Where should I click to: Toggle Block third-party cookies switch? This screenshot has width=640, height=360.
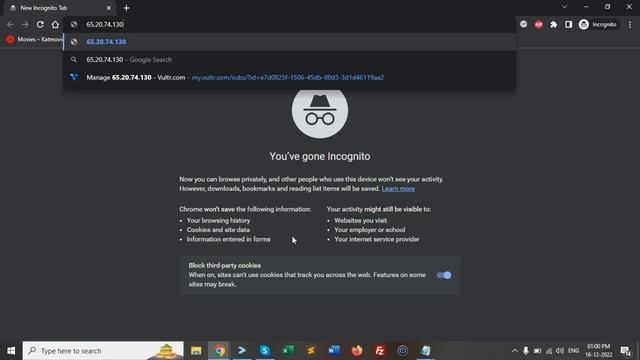pos(444,275)
